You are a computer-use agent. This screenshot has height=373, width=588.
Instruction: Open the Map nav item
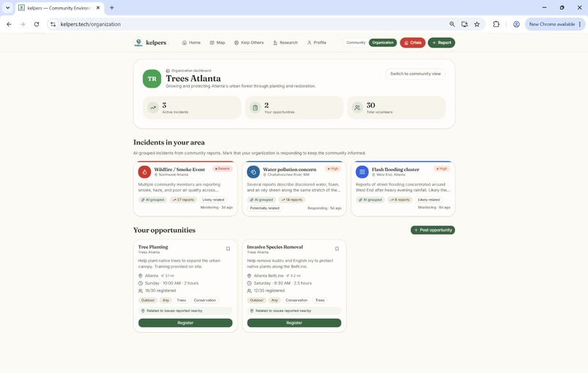pyautogui.click(x=217, y=43)
